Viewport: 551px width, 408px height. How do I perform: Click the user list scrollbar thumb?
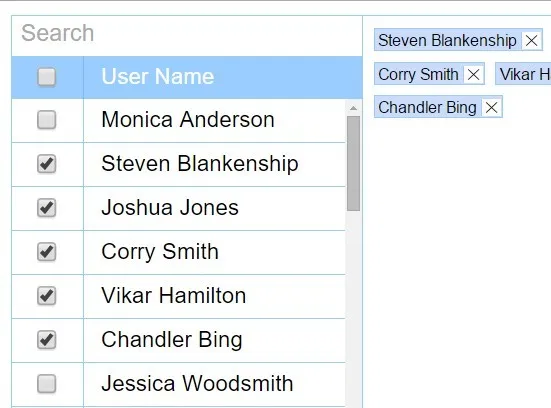coord(354,163)
